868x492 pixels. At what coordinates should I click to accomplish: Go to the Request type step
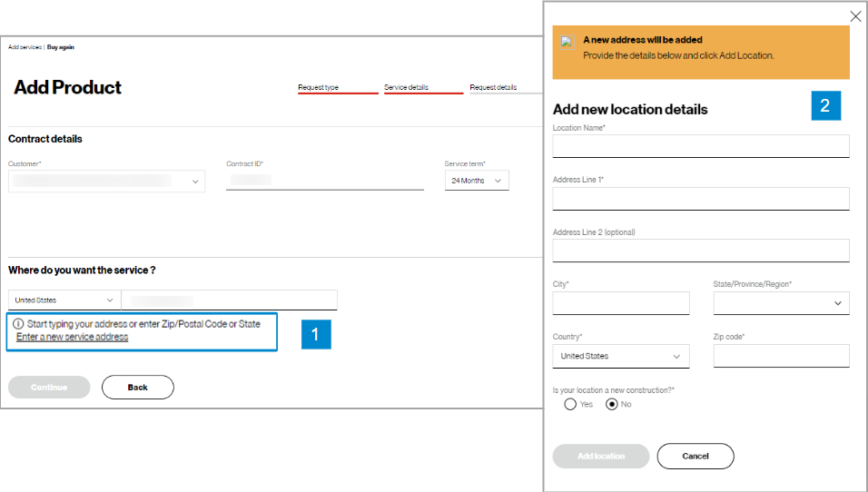coord(319,88)
